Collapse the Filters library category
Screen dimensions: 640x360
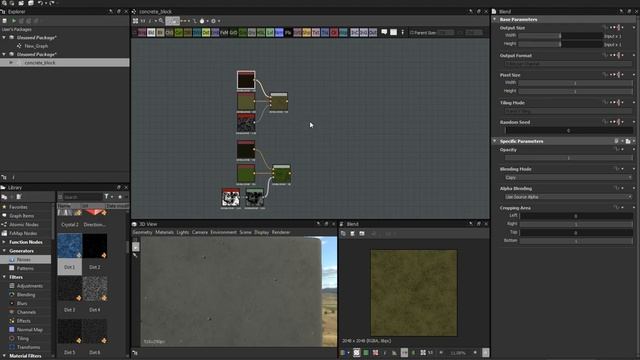4,277
